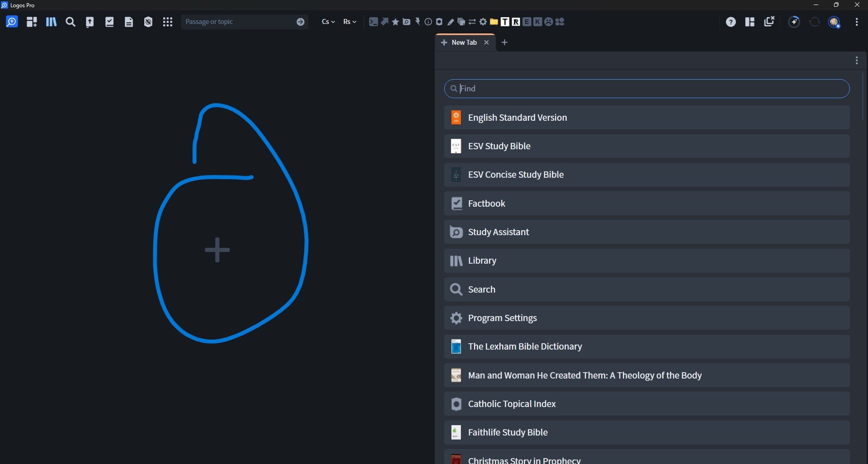
Task: Click the circled info shortcut icon
Action: 428,22
